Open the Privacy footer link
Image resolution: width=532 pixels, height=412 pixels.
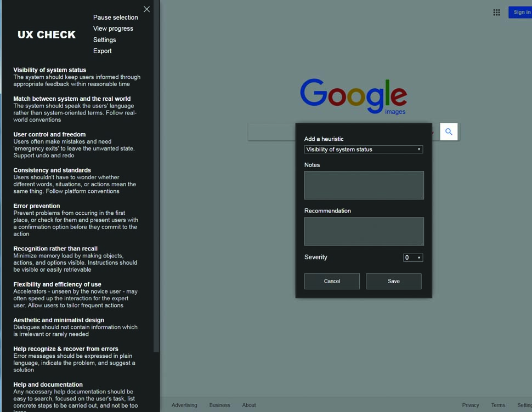tap(470, 405)
